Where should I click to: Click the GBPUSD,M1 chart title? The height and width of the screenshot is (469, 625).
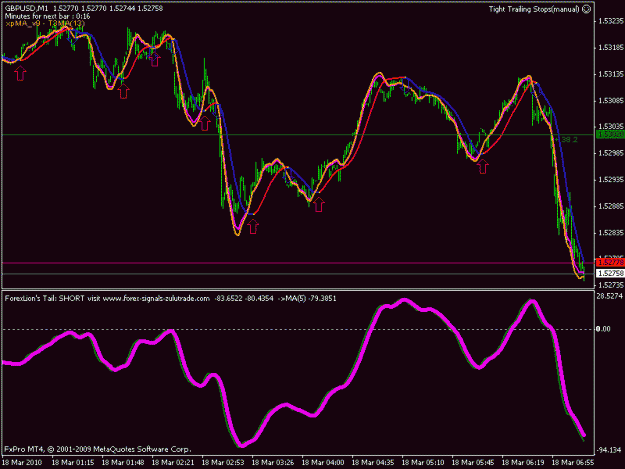pyautogui.click(x=27, y=8)
